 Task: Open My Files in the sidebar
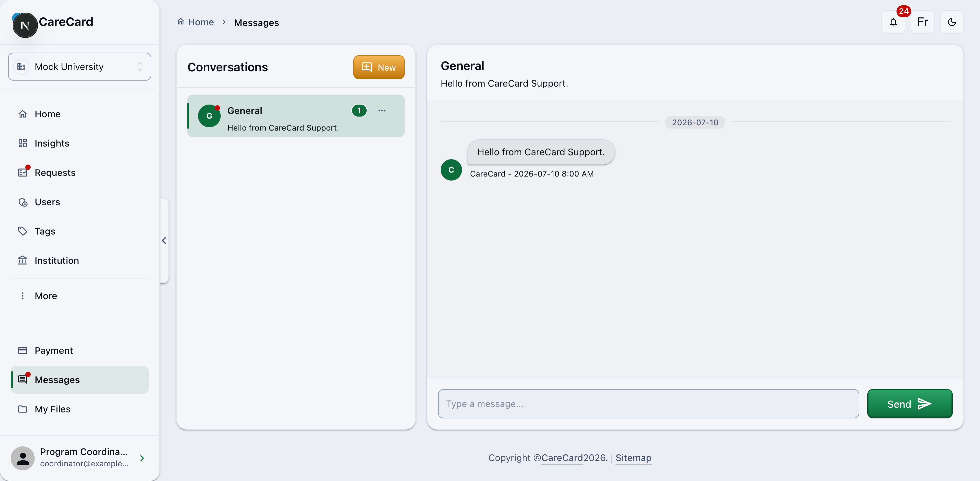click(80, 409)
